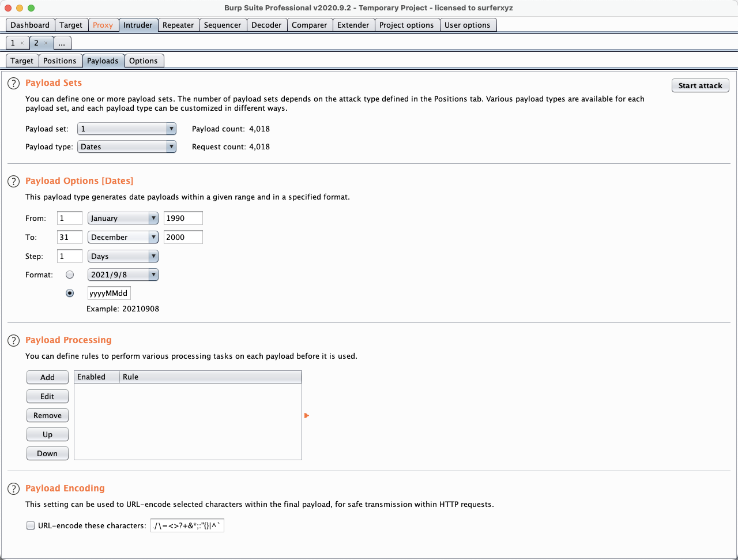Open the Step unit dropdown showing Days
The width and height of the screenshot is (738, 560).
(x=123, y=256)
